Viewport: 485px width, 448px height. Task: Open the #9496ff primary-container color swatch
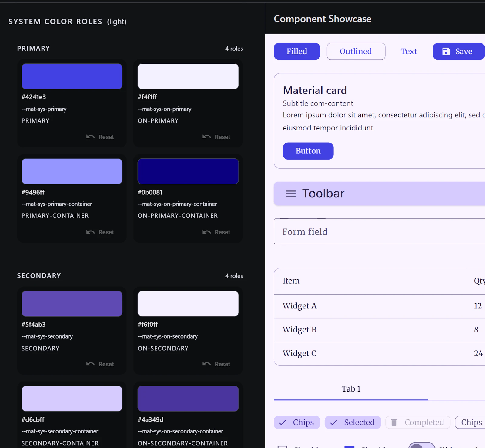pos(72,171)
